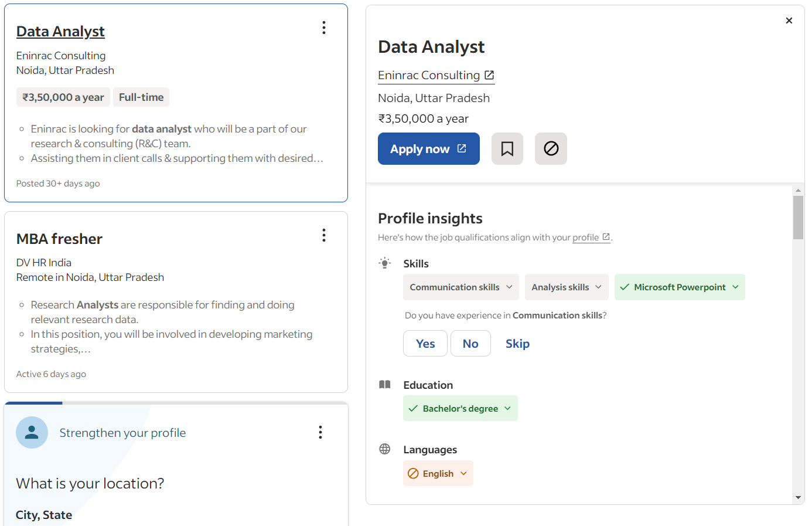This screenshot has height=526, width=812.
Task: Open the Data Analyst card's three-dot menu
Action: click(324, 28)
